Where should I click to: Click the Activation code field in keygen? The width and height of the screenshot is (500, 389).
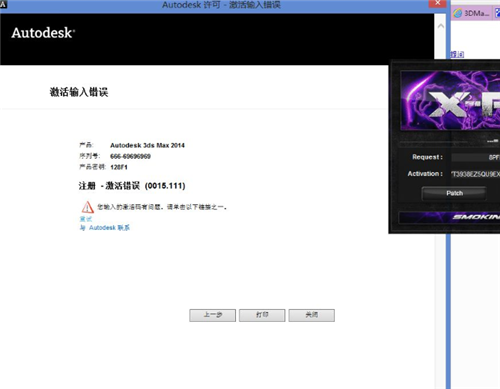tap(476, 174)
